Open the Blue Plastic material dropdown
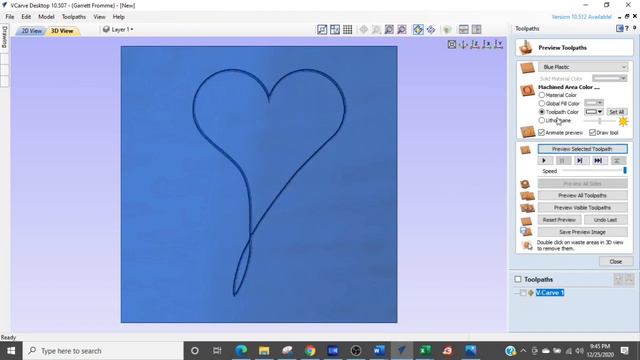This screenshot has height=360, width=640. [x=583, y=67]
